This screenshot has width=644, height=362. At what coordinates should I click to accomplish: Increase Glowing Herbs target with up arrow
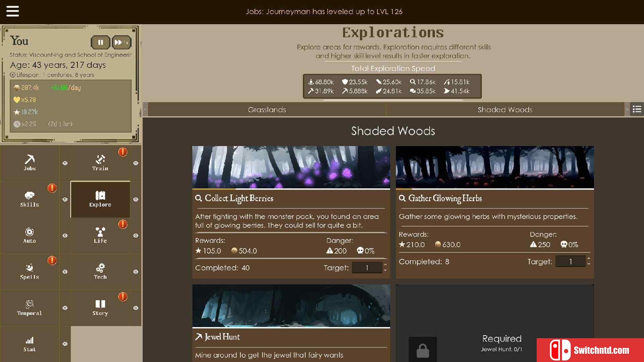coord(589,259)
